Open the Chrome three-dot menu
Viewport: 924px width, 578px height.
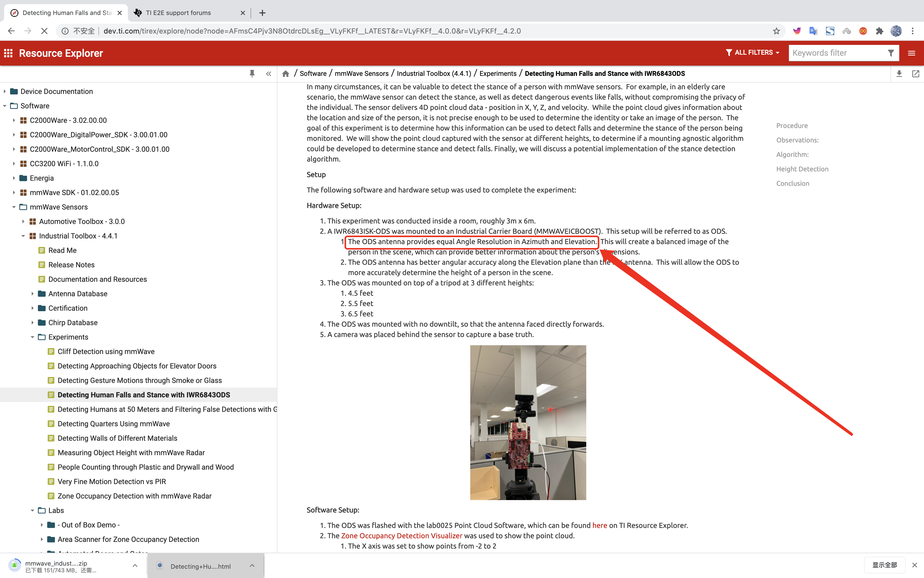click(913, 31)
